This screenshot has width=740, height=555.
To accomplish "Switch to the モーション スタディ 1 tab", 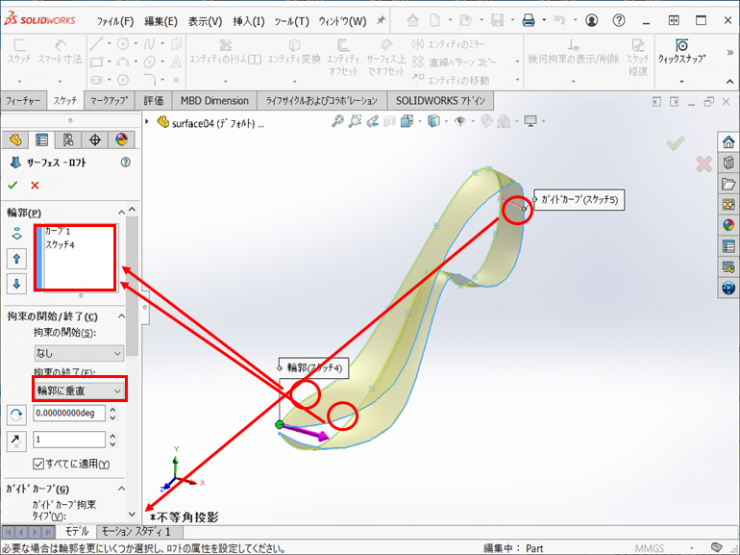I will pyautogui.click(x=141, y=532).
